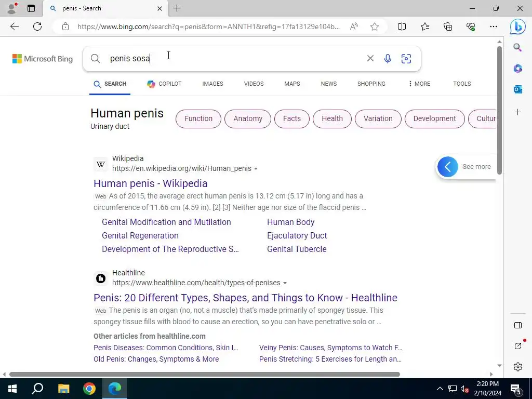Open Genital Tubercle sublink
The image size is (532, 399).
point(297,249)
